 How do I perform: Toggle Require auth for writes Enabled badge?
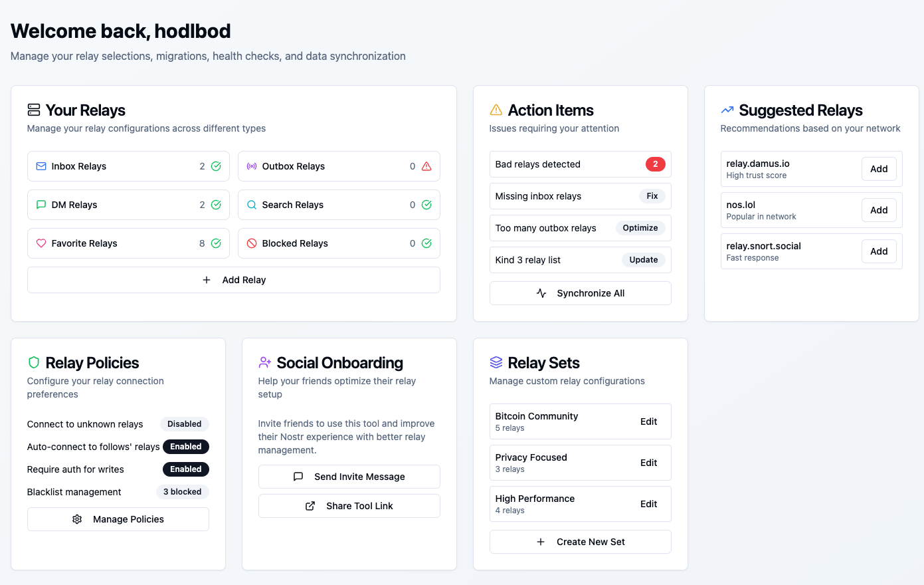(x=185, y=469)
